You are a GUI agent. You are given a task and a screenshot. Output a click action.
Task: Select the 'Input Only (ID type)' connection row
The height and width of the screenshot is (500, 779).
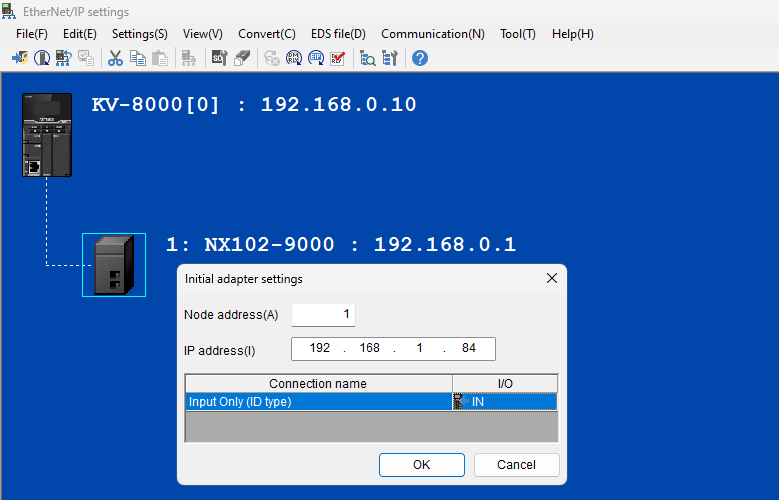pos(371,402)
